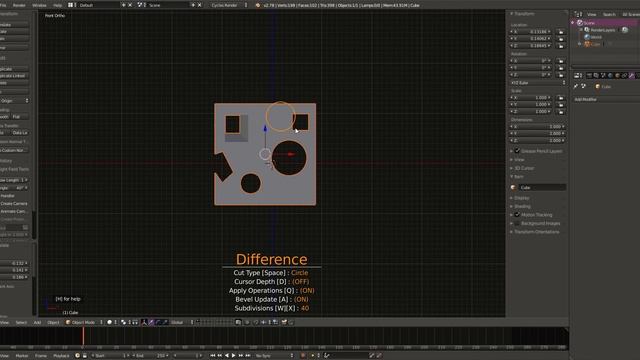Image resolution: width=640 pixels, height=360 pixels.
Task: Add a new scene with plus button
Action: (193, 5)
